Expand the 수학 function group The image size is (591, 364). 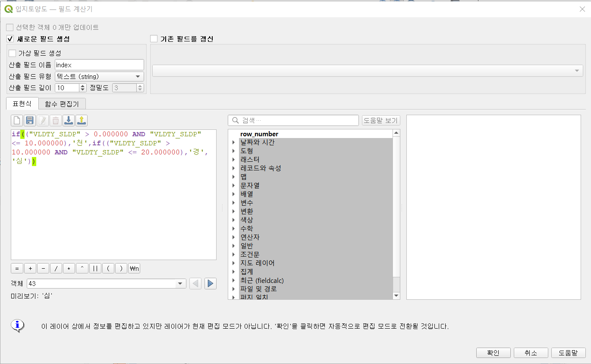click(x=234, y=229)
